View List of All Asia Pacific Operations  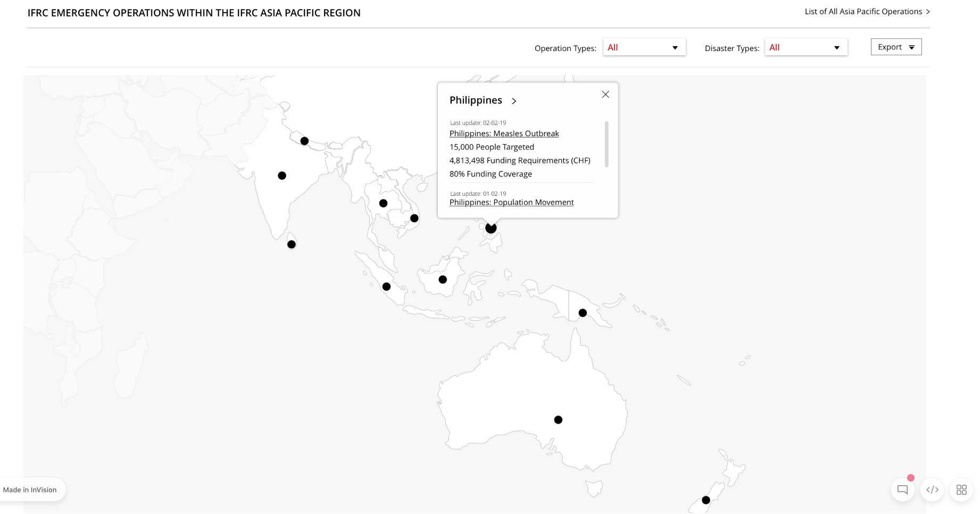tap(863, 11)
